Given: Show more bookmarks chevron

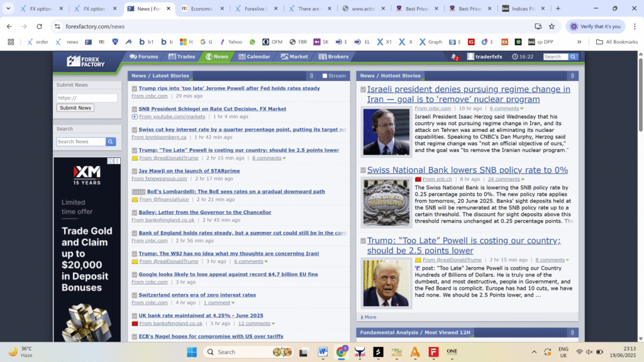Looking at the screenshot, I should [x=579, y=42].
